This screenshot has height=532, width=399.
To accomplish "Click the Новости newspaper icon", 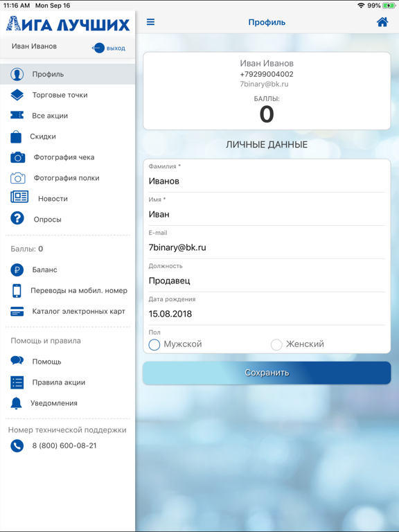I will coord(19,197).
